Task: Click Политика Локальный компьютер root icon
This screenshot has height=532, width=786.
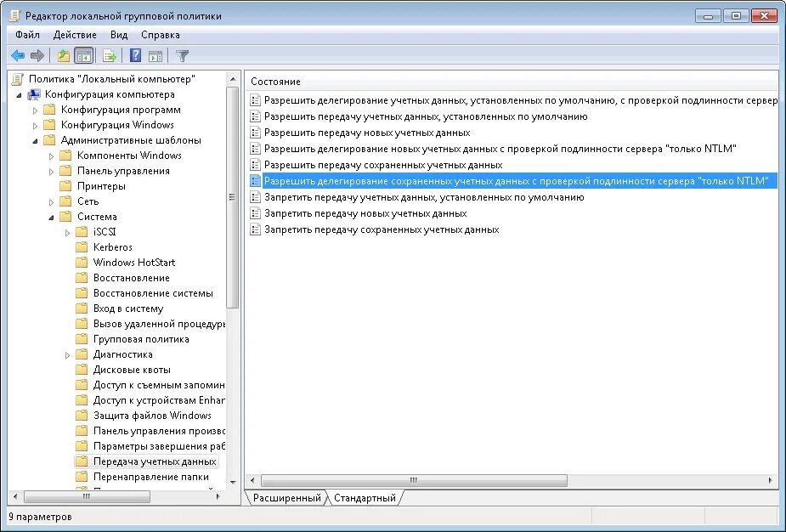Action: [x=18, y=79]
